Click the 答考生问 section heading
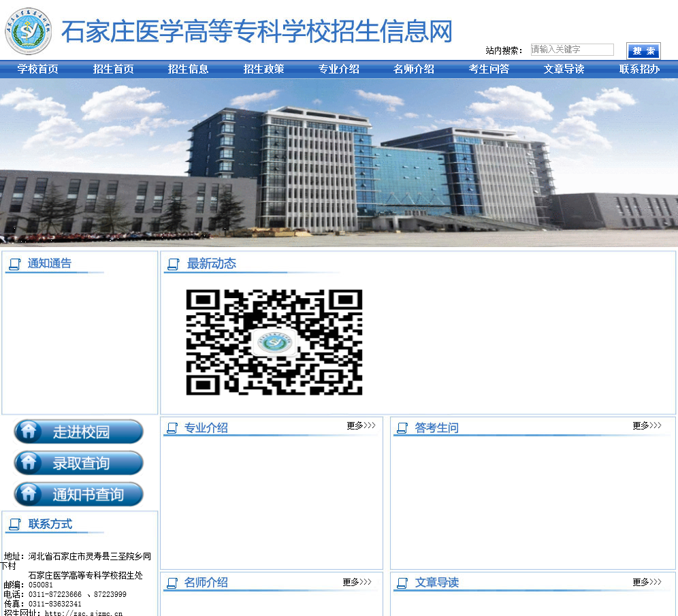The image size is (678, 616). (x=437, y=428)
